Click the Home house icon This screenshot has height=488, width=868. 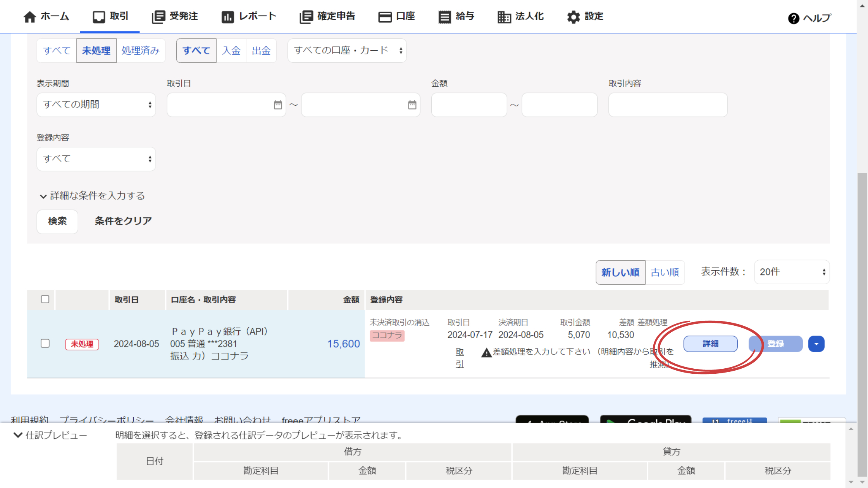(x=29, y=17)
